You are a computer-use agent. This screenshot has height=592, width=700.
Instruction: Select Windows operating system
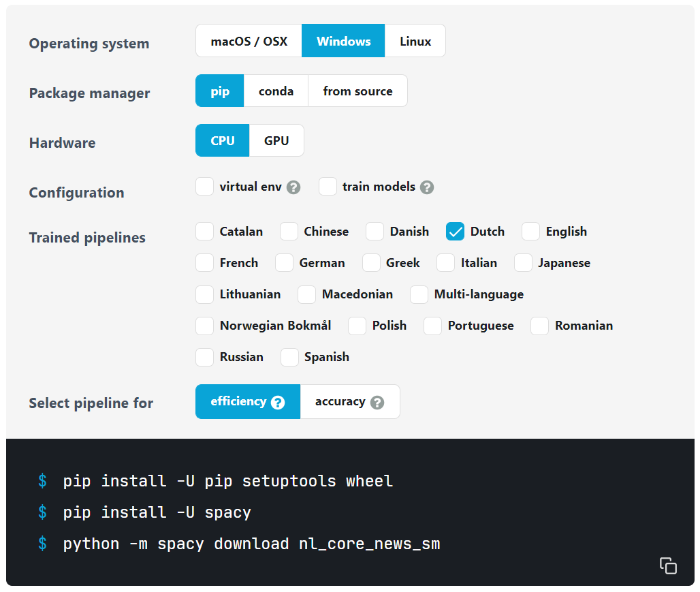[x=343, y=41]
